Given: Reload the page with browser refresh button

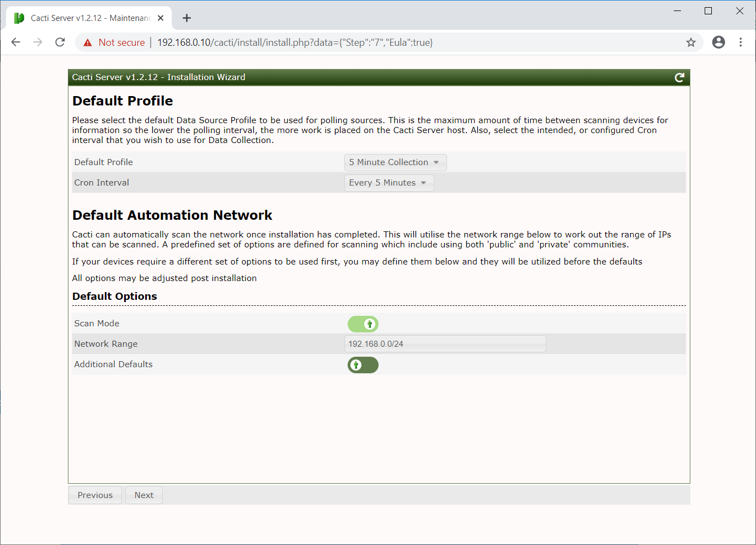Looking at the screenshot, I should [x=60, y=42].
